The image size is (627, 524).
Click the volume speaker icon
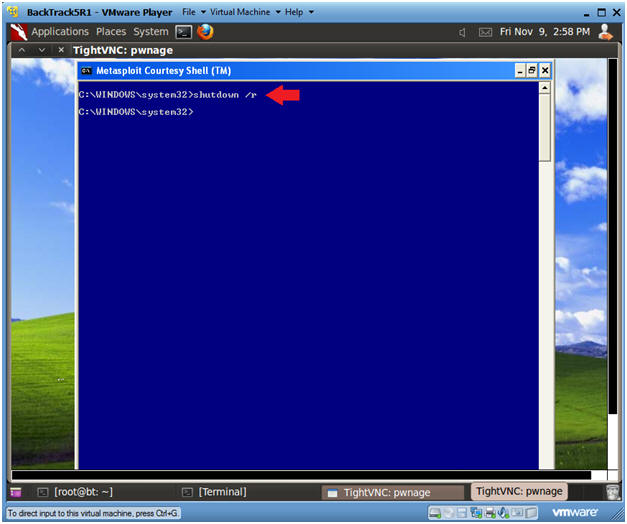(x=462, y=32)
